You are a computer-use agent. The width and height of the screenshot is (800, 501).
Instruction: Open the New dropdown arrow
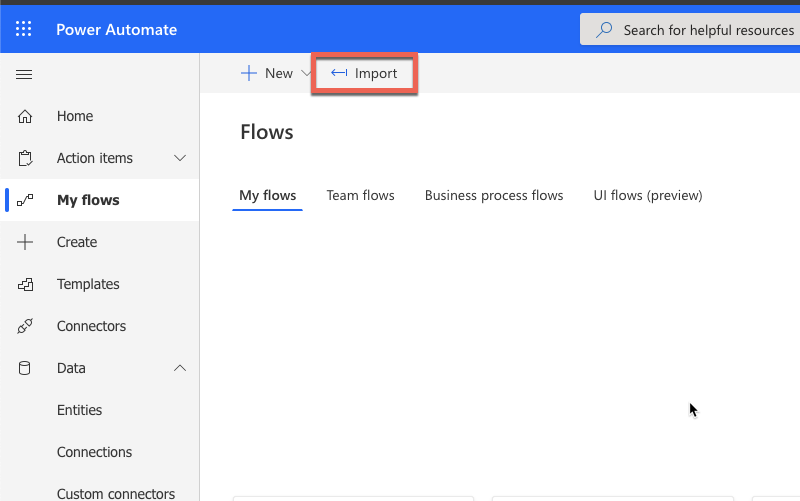click(306, 73)
